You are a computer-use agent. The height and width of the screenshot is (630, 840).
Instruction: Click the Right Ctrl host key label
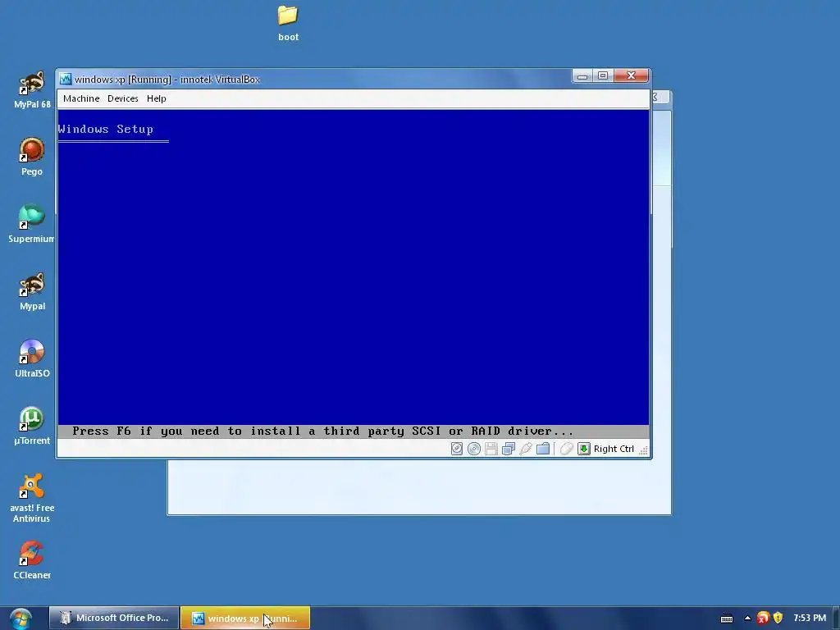[x=614, y=449]
